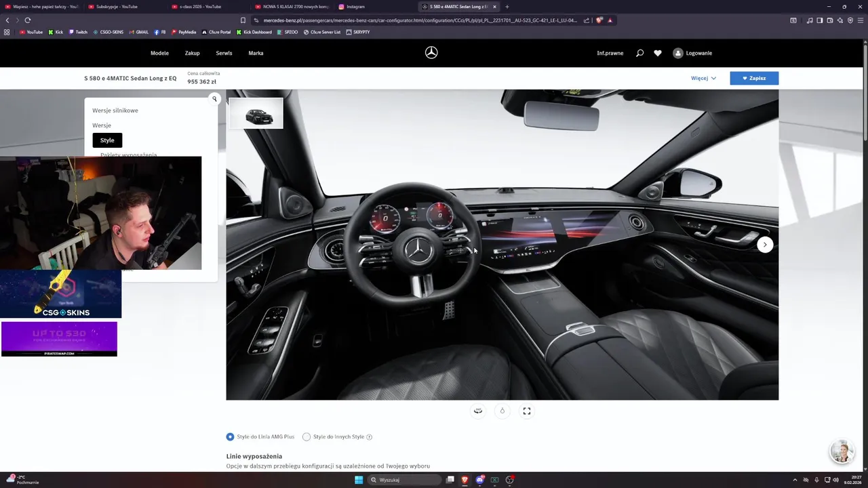Screen dimensions: 868x488
Task: Click the day/night lighting icon
Action: point(502,411)
